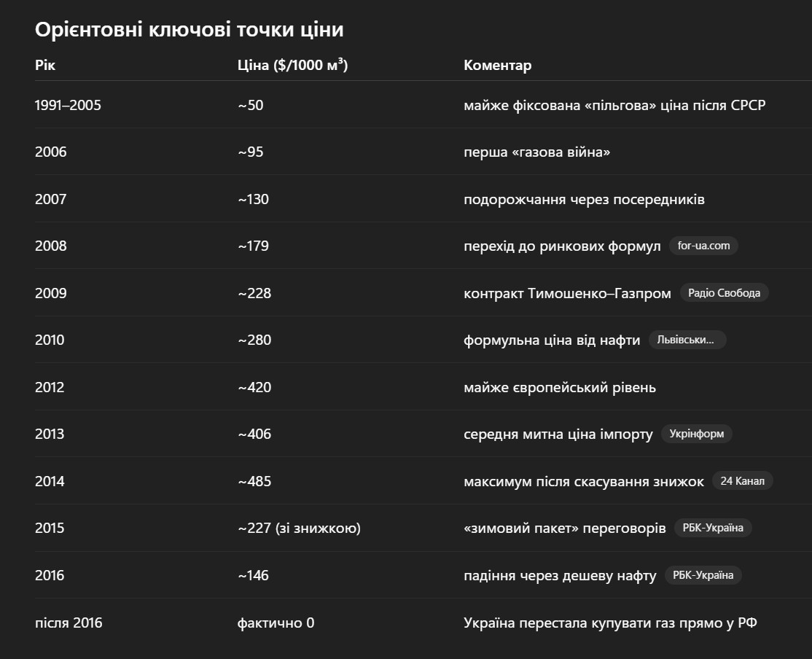The height and width of the screenshot is (659, 812).
Task: Open the for-ua.com source link
Action: pyautogui.click(x=703, y=246)
